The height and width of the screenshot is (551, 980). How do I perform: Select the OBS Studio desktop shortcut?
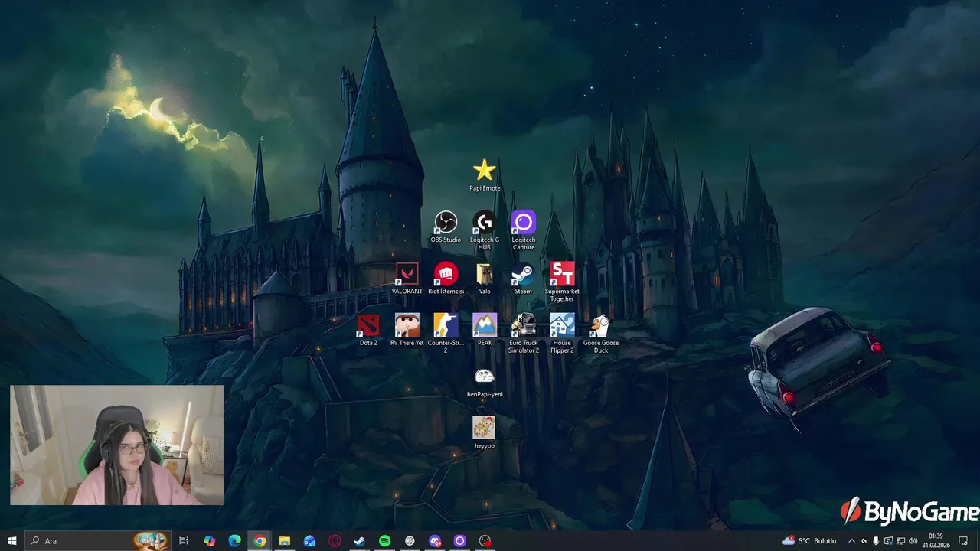click(x=446, y=227)
